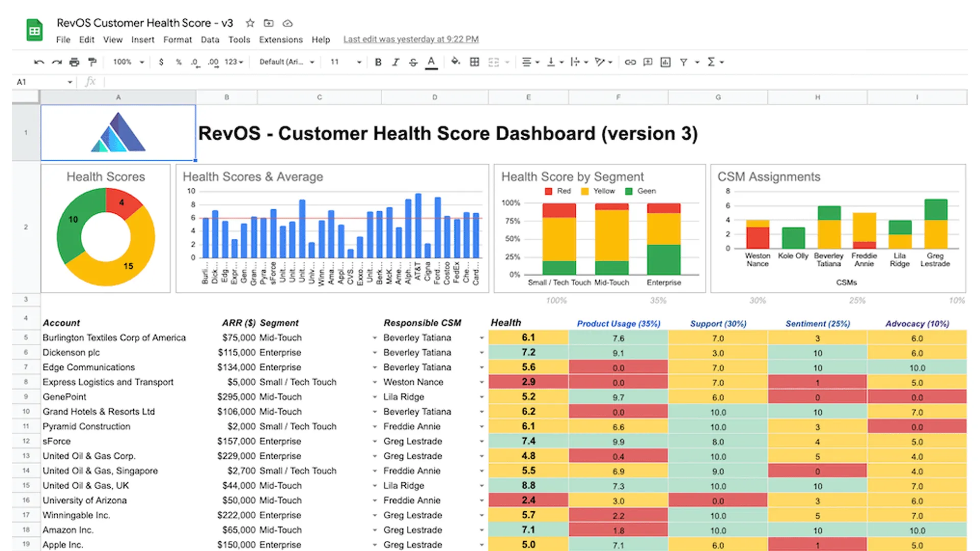This screenshot has width=980, height=551.
Task: Click the insert link icon
Action: tap(630, 62)
